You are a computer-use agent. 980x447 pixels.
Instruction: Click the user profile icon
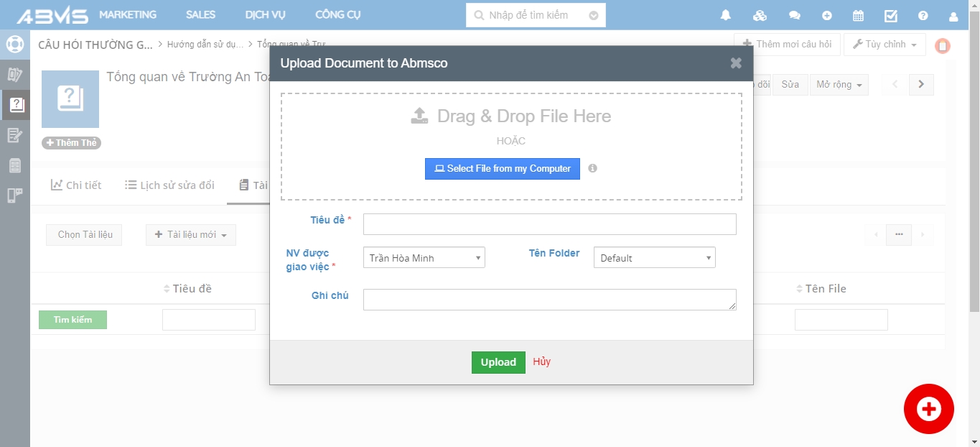tap(953, 15)
